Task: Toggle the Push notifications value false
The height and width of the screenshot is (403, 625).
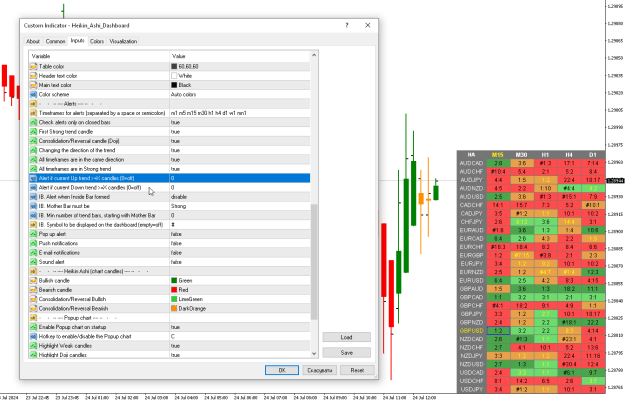Action: [x=240, y=243]
